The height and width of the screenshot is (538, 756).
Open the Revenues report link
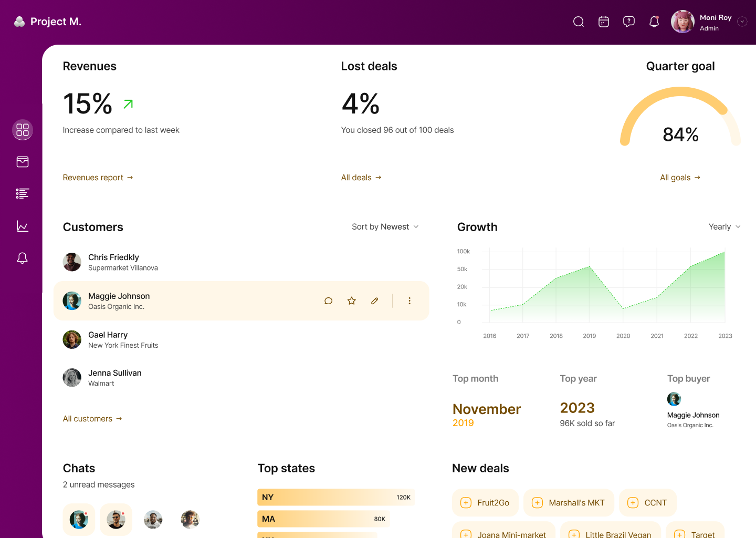click(98, 178)
